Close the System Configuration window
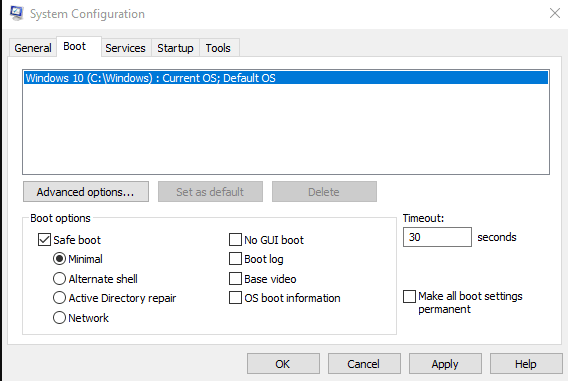 click(x=555, y=13)
